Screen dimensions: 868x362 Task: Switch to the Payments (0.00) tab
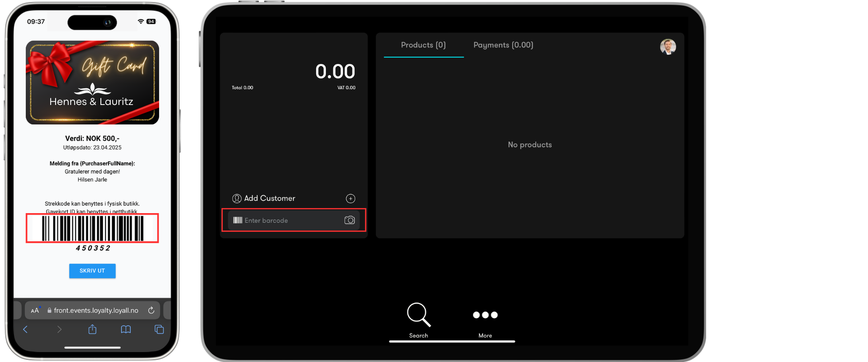(x=503, y=45)
